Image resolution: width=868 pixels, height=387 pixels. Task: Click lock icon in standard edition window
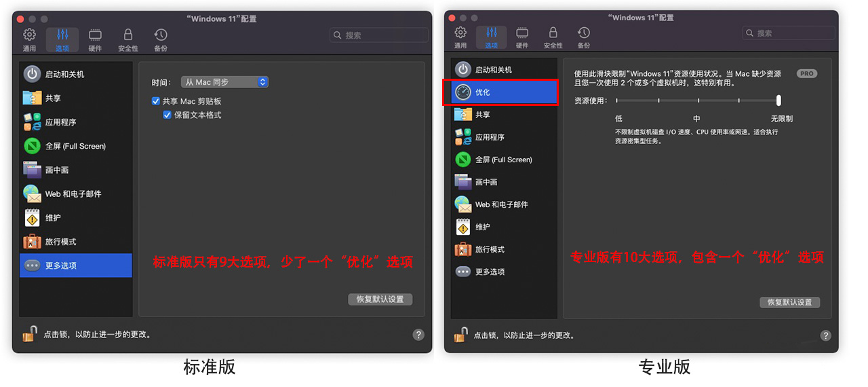(x=30, y=334)
